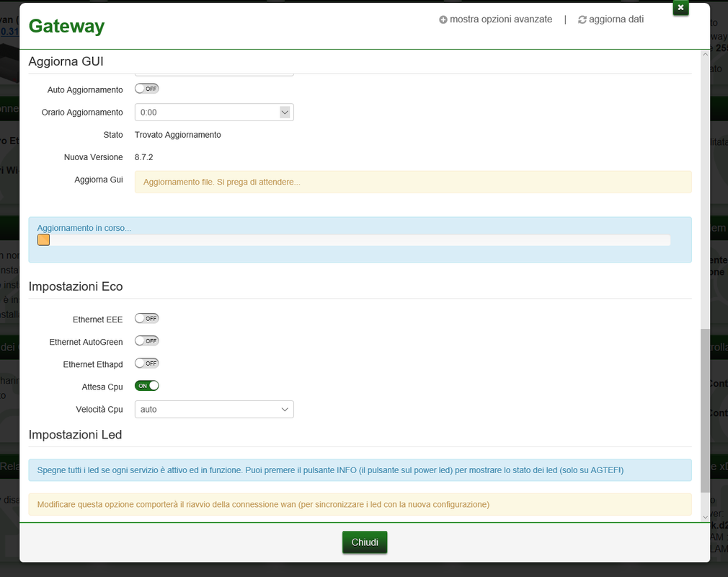Toggle Auto Aggiornamento switch
This screenshot has width=728, height=577.
[147, 89]
